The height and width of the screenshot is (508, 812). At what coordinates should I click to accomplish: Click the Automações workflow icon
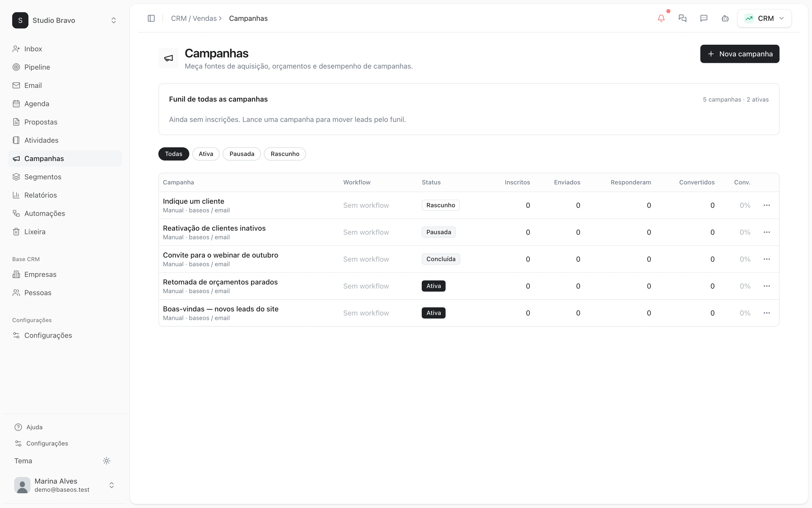16,213
